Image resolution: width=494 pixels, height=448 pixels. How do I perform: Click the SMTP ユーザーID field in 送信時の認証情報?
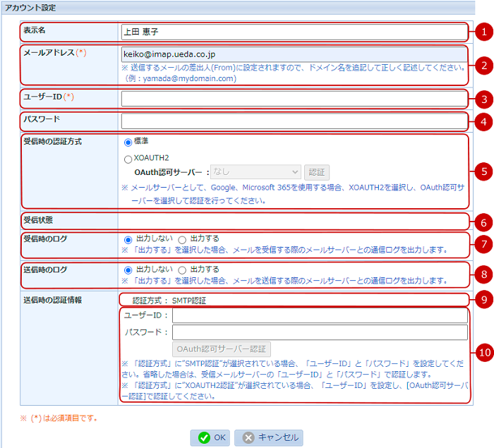click(x=320, y=315)
